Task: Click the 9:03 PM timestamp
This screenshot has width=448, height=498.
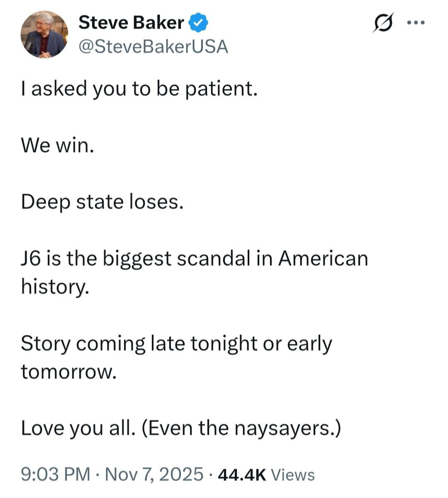Action: 55,474
